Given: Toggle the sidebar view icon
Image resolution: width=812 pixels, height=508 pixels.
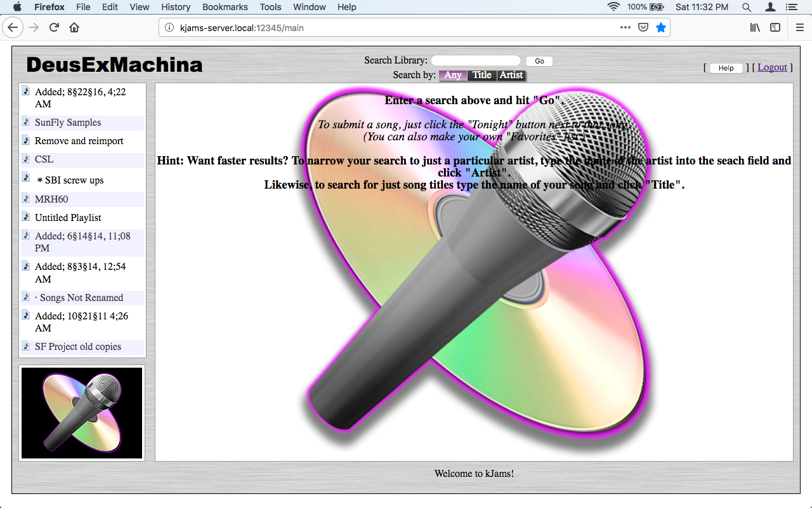Looking at the screenshot, I should coord(775,27).
